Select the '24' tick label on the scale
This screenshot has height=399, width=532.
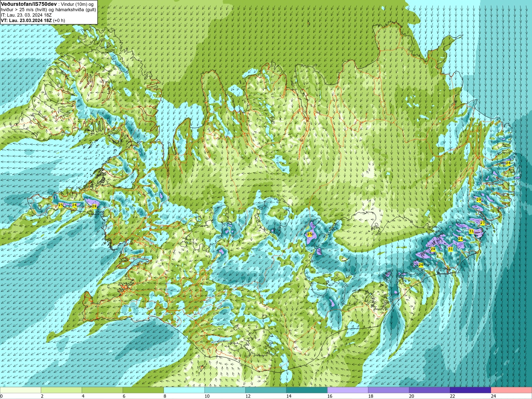(493, 396)
